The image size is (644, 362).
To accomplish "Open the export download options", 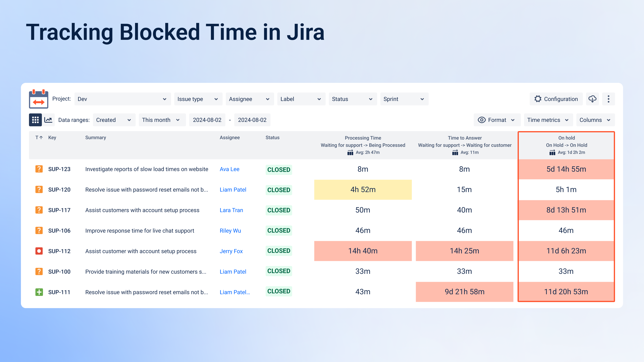I will point(592,99).
